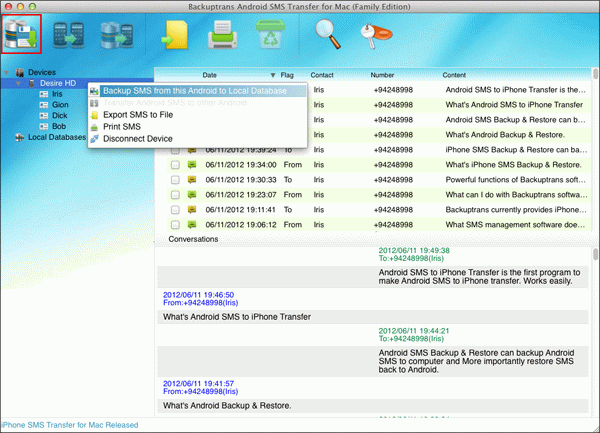The width and height of the screenshot is (600, 433).
Task: Select Iris contact in device tree
Action: tap(57, 94)
